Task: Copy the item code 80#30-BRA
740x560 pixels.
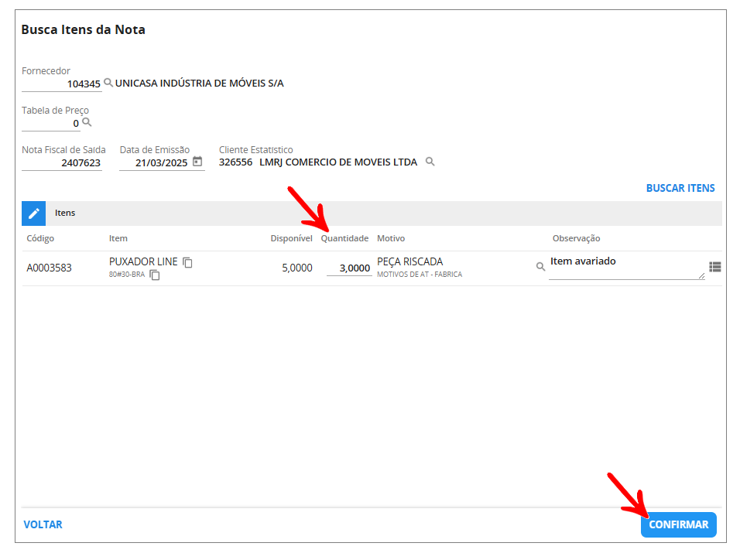Action: pos(154,275)
